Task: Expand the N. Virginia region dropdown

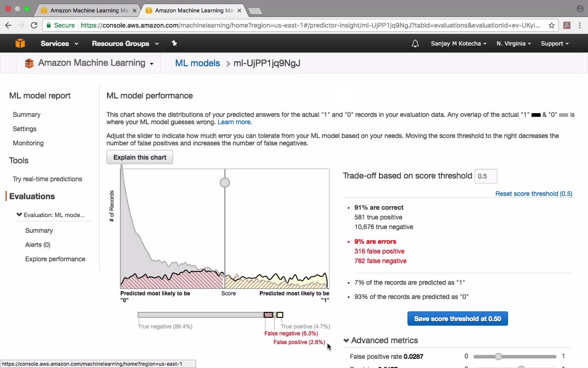Action: coord(514,44)
